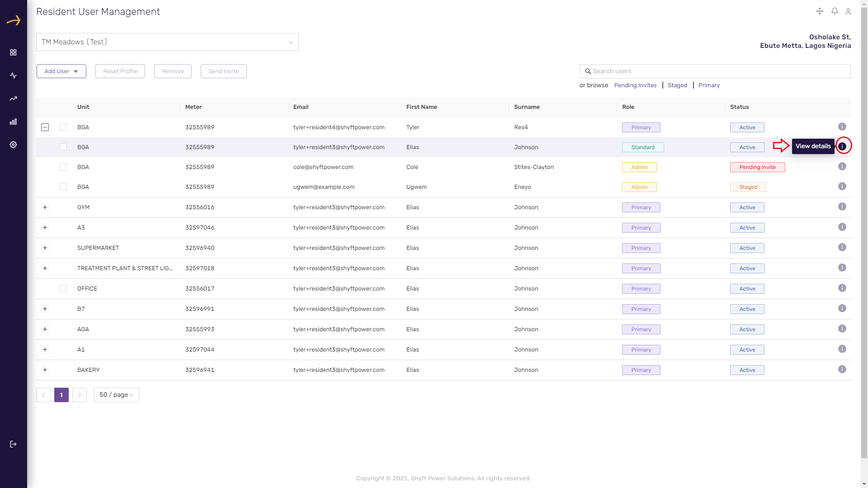Open info icon for A3 row
The height and width of the screenshot is (488, 868).
(842, 227)
